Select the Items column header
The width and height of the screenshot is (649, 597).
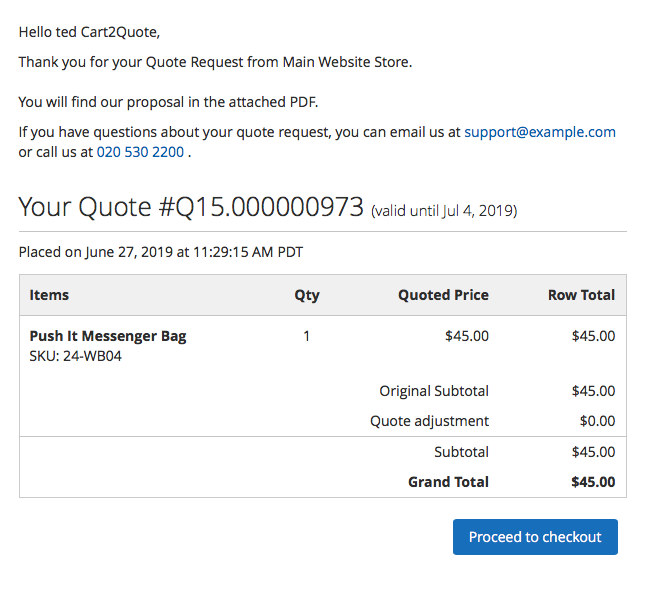click(x=49, y=295)
